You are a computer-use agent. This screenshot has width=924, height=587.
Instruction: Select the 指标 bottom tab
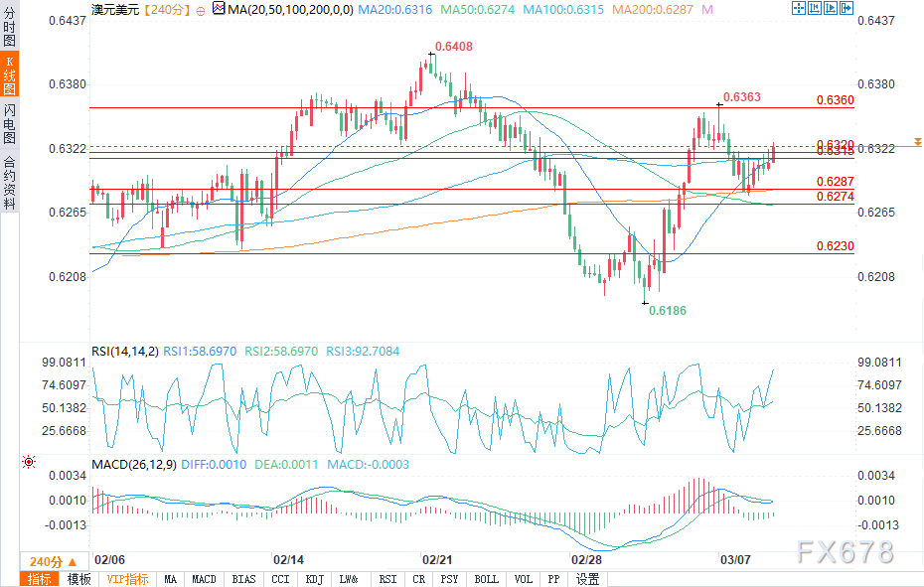[x=40, y=579]
